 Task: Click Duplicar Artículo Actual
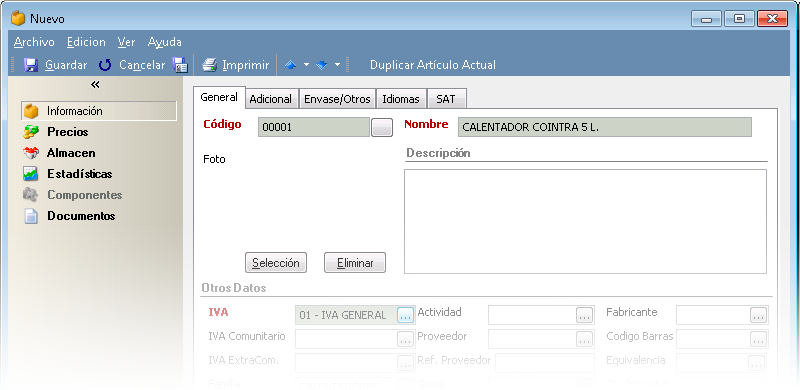(x=433, y=65)
